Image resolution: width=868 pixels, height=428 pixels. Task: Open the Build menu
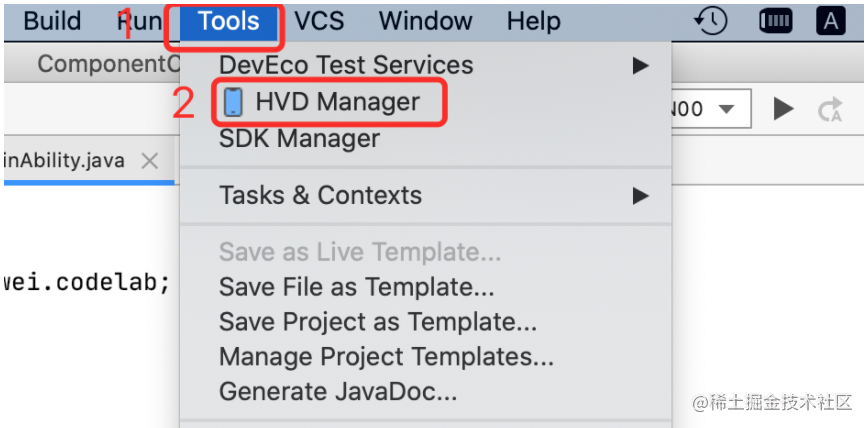(52, 21)
